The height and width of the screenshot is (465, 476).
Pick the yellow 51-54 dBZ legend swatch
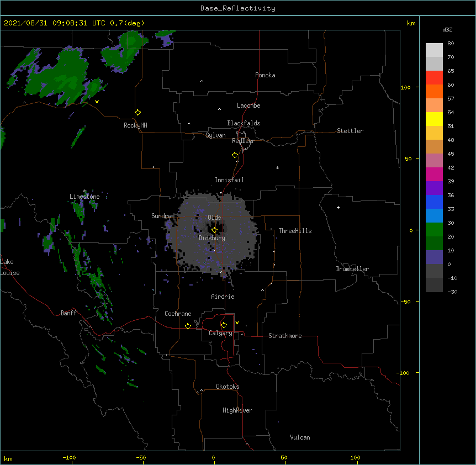coord(434,119)
